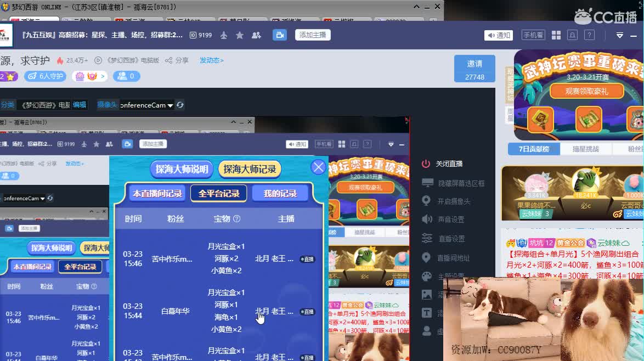Click fan name 白暮年华 in popup
The width and height of the screenshot is (644, 361).
click(176, 311)
